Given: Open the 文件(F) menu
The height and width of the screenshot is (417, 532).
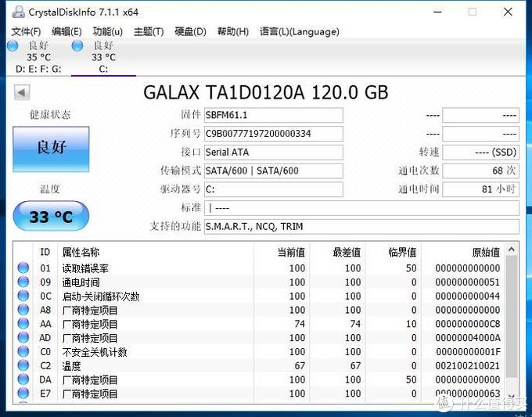Looking at the screenshot, I should click(x=26, y=32).
